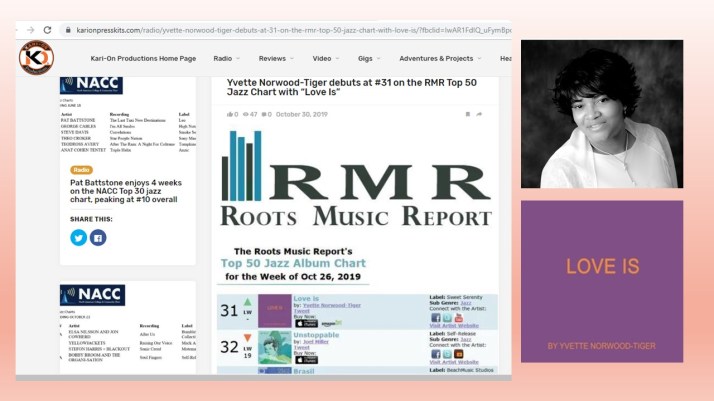Reload the page with the refresh icon
The height and width of the screenshot is (401, 714).
point(47,30)
